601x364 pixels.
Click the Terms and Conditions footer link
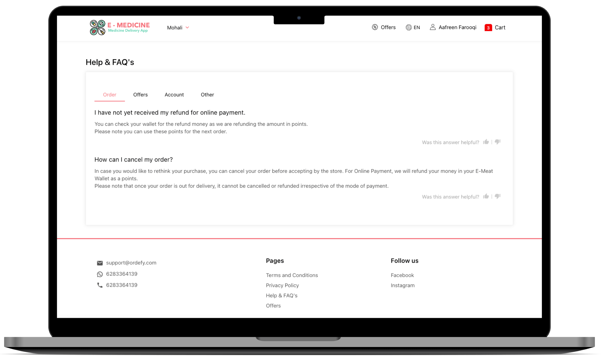click(x=291, y=275)
